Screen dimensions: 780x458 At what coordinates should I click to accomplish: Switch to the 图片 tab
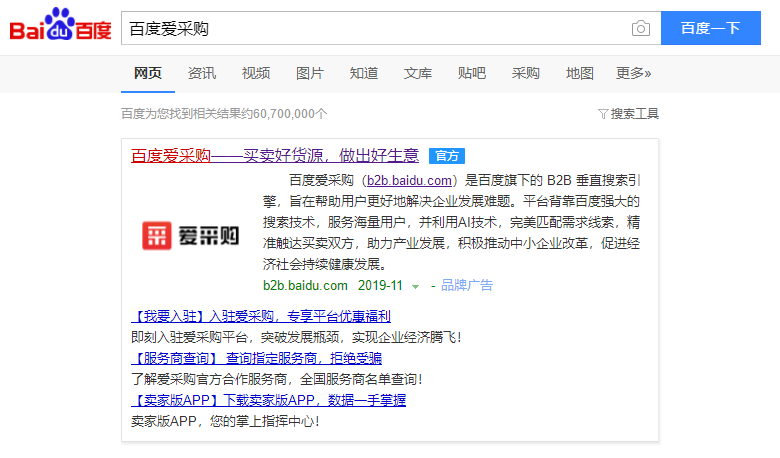point(310,73)
